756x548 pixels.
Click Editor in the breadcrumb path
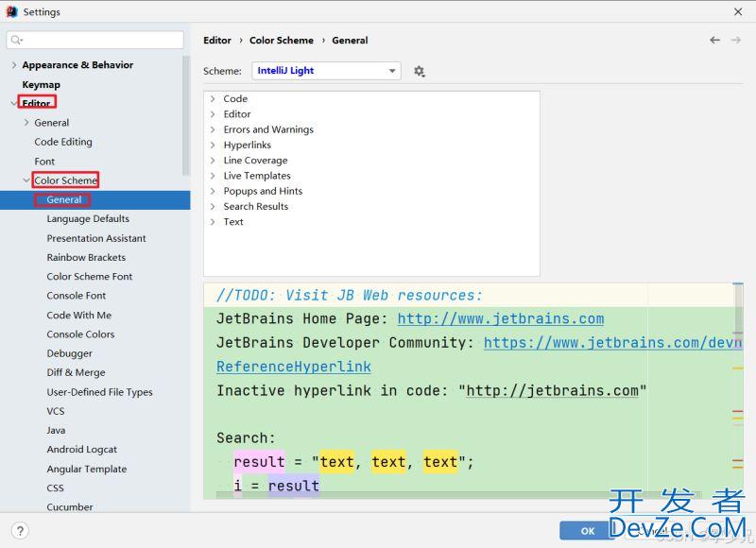[217, 41]
